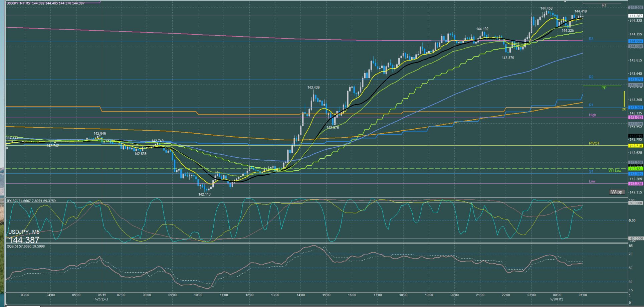Click the 144.458 swing high label
644x307 pixels.
(546, 8)
